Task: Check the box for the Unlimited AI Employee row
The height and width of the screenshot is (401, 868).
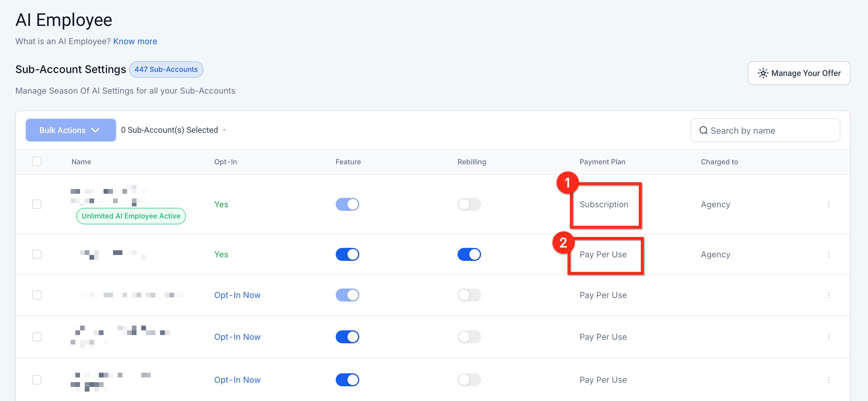Action: click(x=37, y=204)
